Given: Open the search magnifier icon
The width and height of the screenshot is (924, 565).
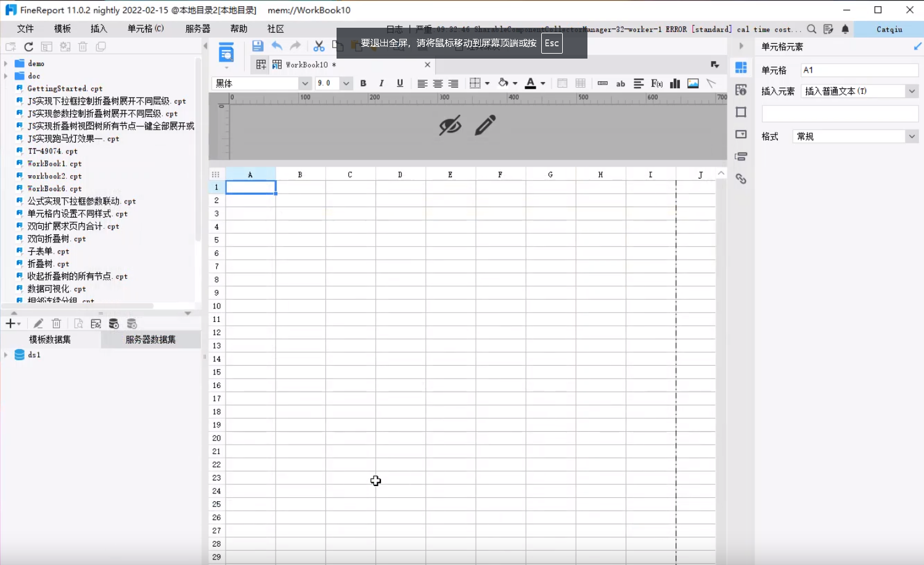Looking at the screenshot, I should tap(812, 29).
